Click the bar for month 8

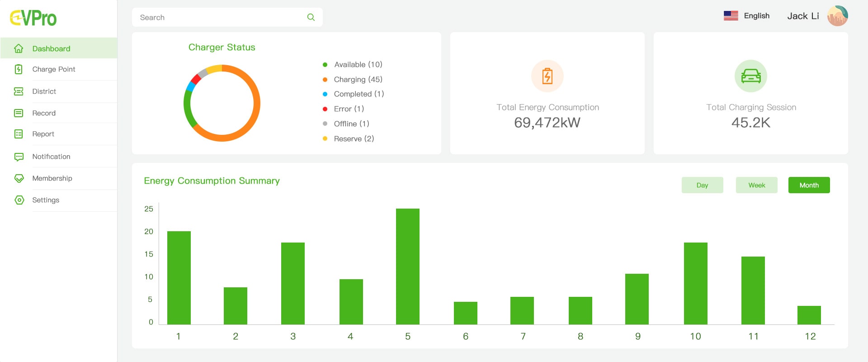[x=580, y=310]
